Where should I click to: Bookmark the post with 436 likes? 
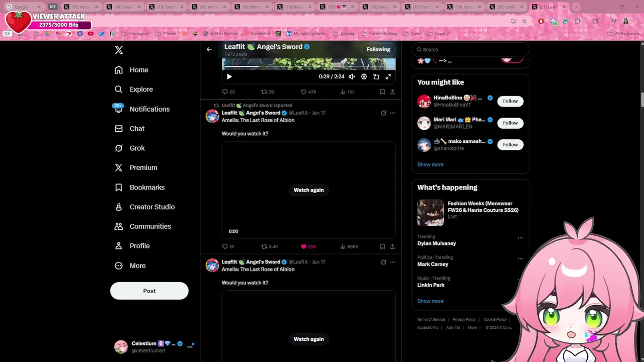point(382,92)
